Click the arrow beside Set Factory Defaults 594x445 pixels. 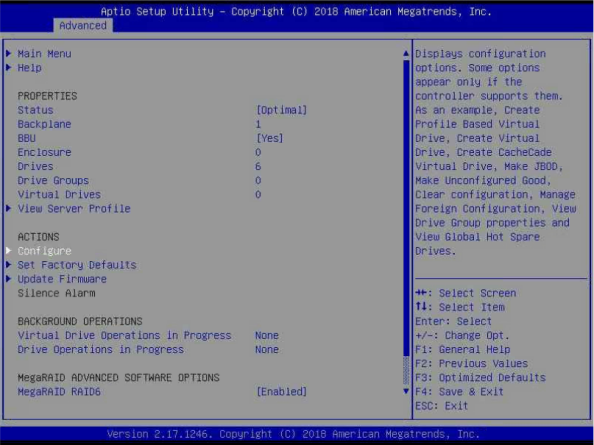(x=8, y=264)
